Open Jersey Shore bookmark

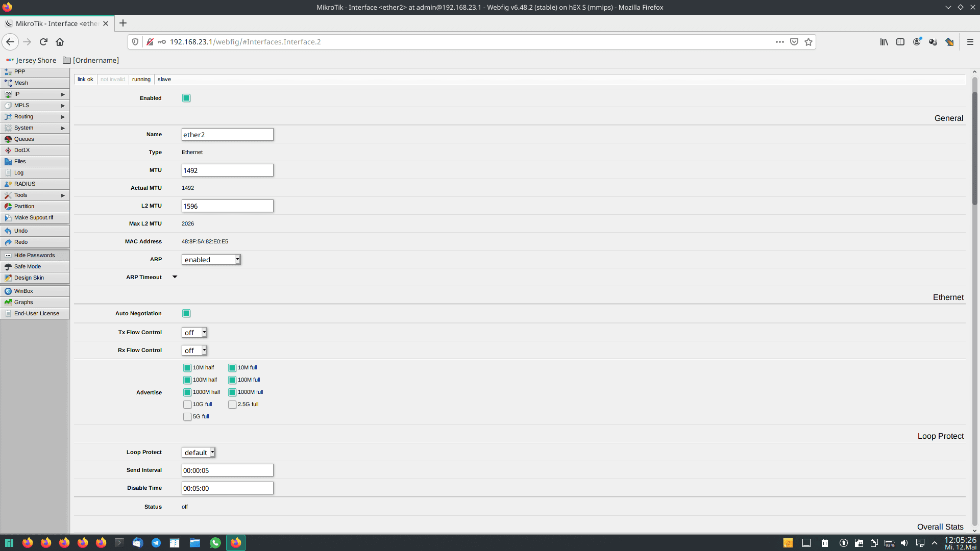pos(31,60)
